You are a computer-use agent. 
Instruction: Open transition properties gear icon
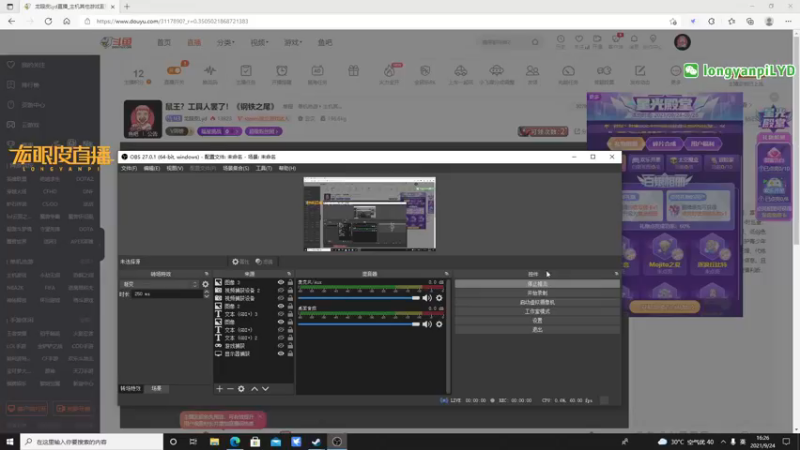click(x=206, y=284)
